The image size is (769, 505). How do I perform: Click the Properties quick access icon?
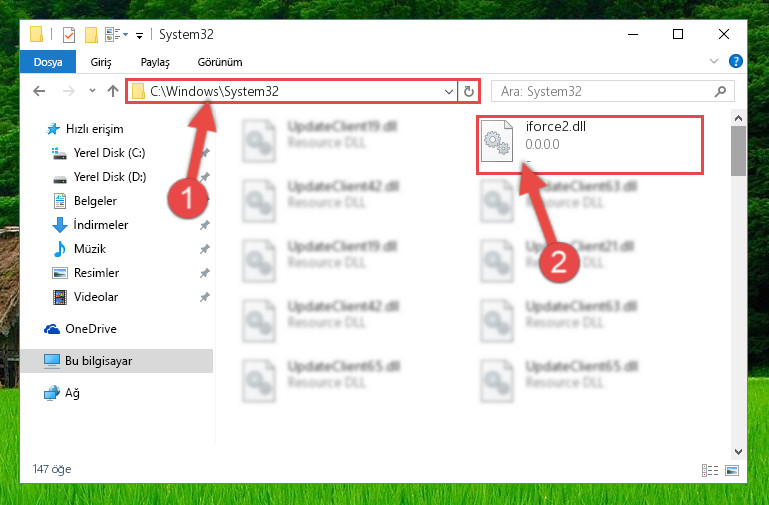[69, 35]
